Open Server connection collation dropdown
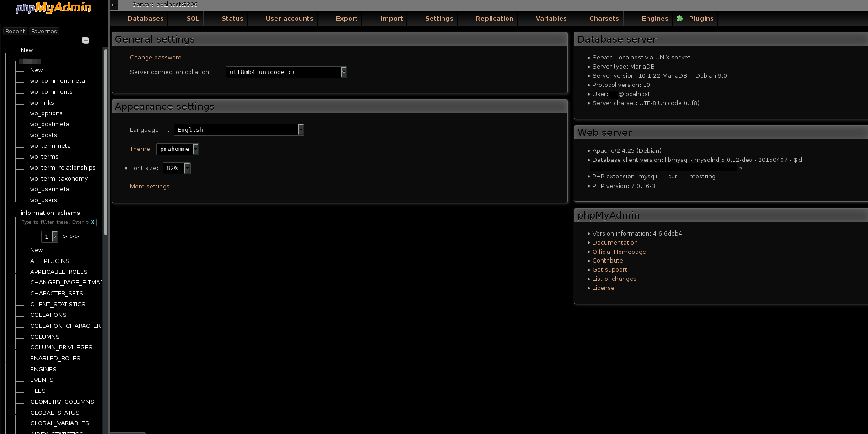The image size is (868, 434). (x=286, y=72)
